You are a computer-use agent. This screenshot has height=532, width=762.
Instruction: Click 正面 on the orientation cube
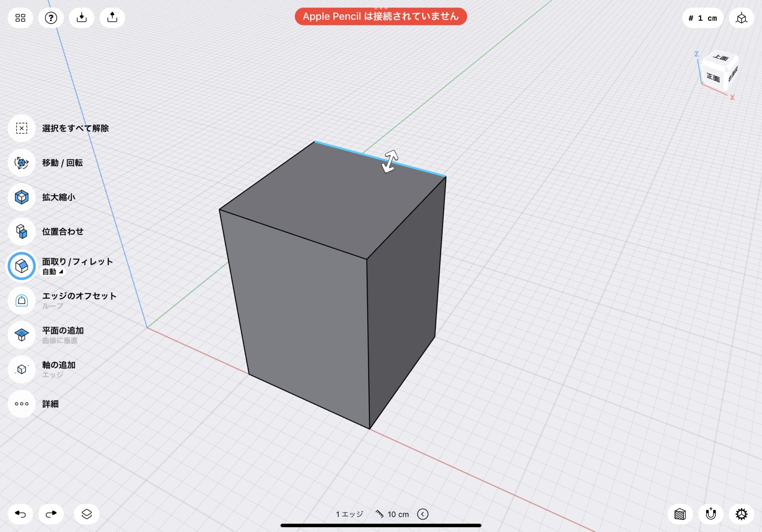tap(712, 78)
